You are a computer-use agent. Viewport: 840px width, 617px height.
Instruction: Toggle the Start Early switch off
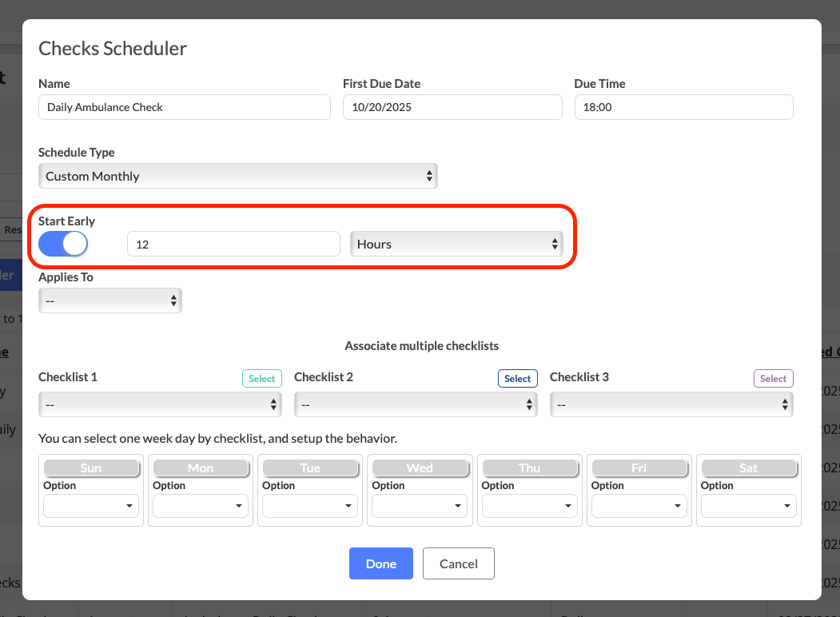click(63, 244)
